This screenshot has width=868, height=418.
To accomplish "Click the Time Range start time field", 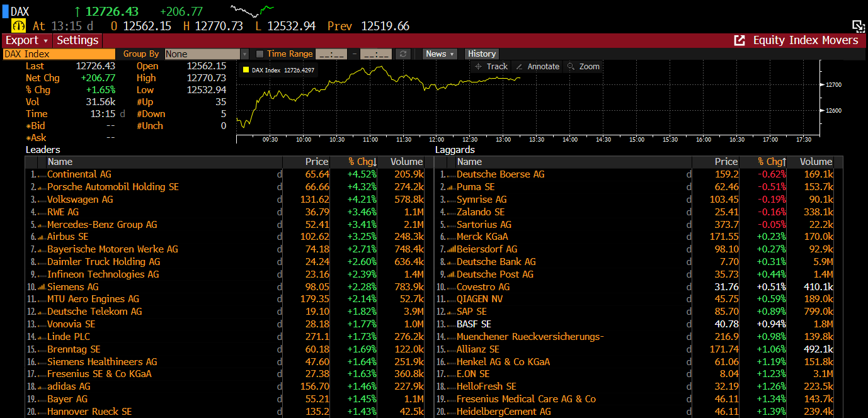I will pyautogui.click(x=331, y=54).
